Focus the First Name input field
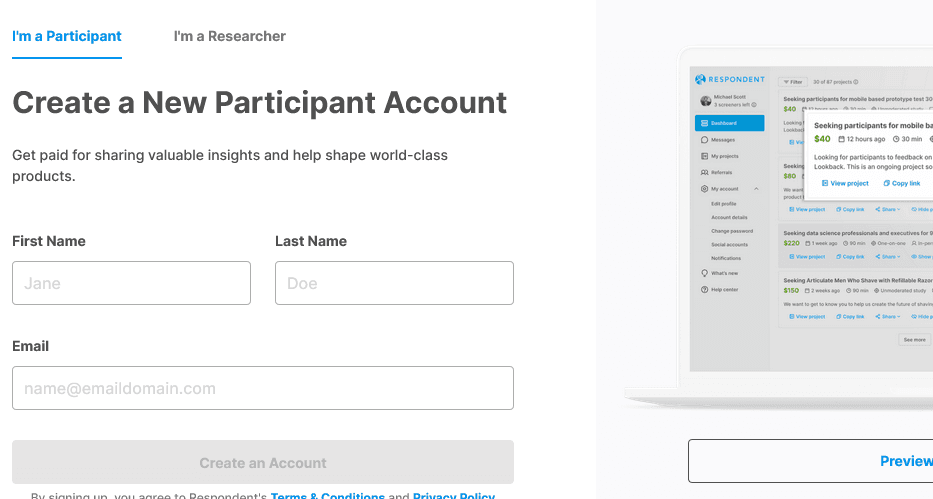 click(x=131, y=283)
